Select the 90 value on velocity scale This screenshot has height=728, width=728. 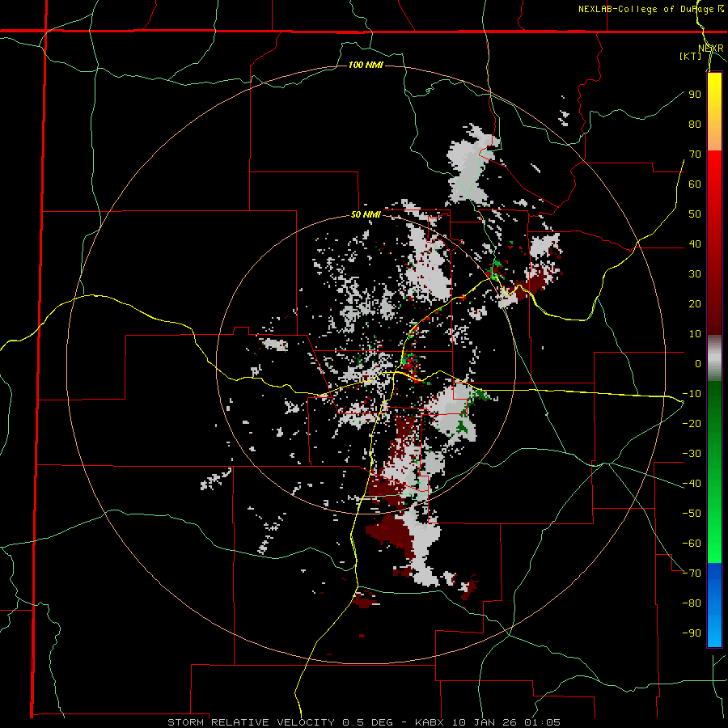695,95
